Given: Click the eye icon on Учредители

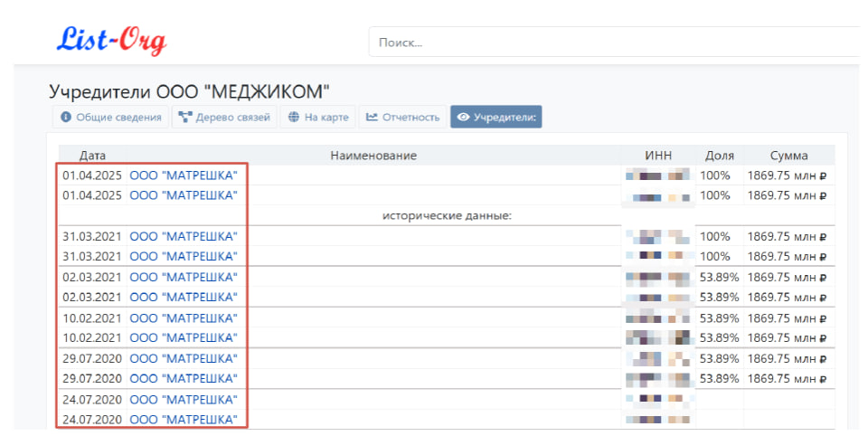Looking at the screenshot, I should [463, 118].
